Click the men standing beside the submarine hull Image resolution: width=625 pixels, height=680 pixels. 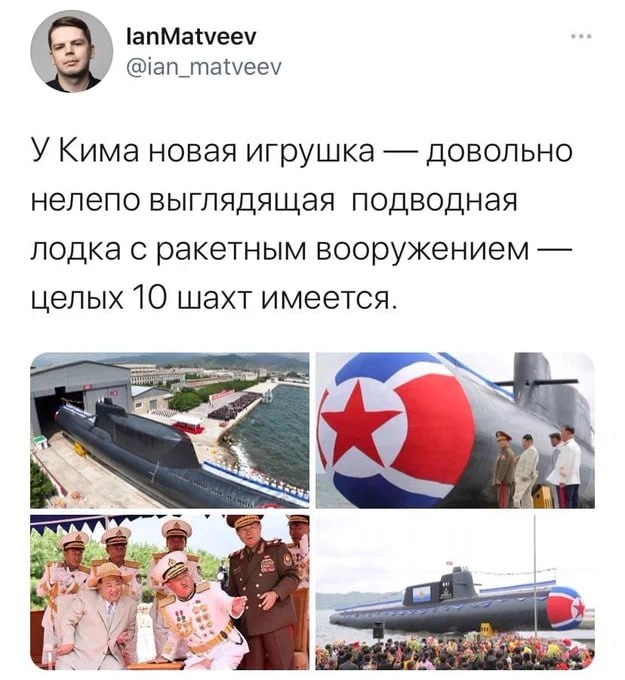(x=538, y=467)
